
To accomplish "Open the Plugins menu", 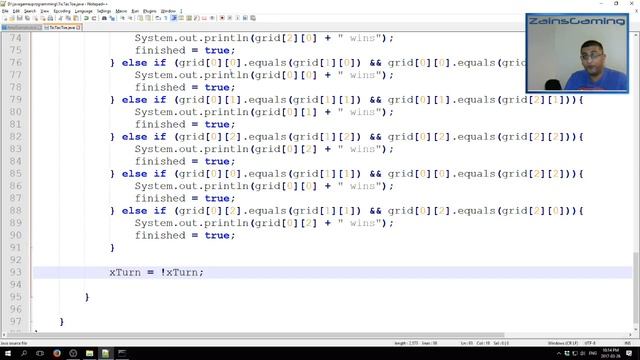I will tap(150, 11).
